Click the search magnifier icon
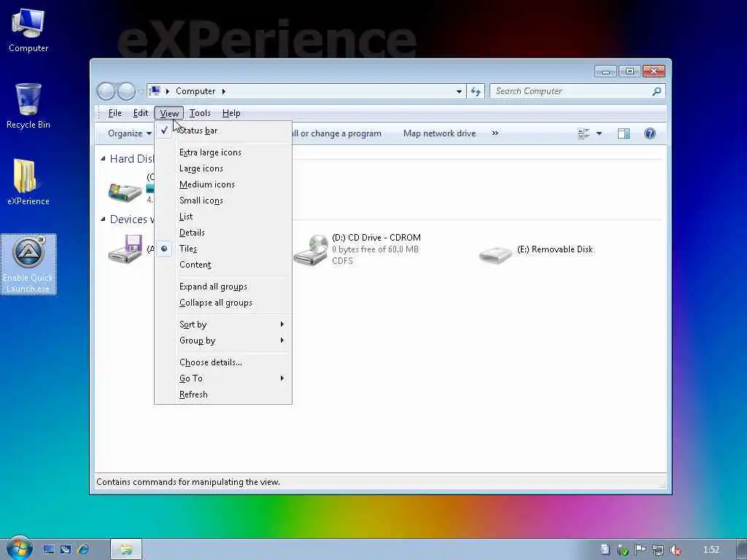 tap(657, 91)
